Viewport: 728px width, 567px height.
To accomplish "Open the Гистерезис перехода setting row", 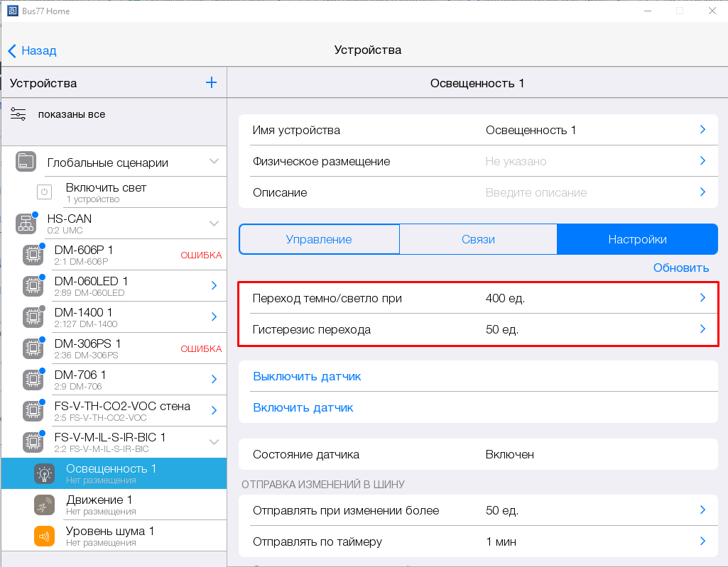I will click(477, 329).
